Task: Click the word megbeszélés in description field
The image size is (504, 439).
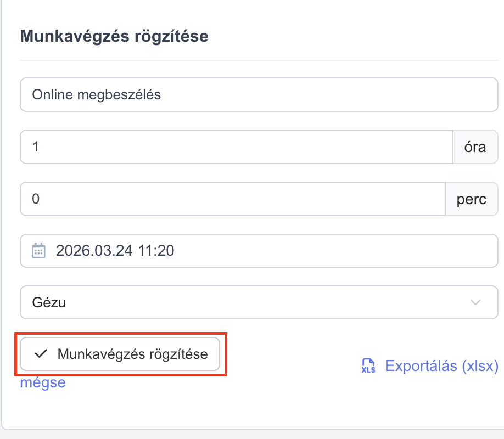Action: pos(119,95)
